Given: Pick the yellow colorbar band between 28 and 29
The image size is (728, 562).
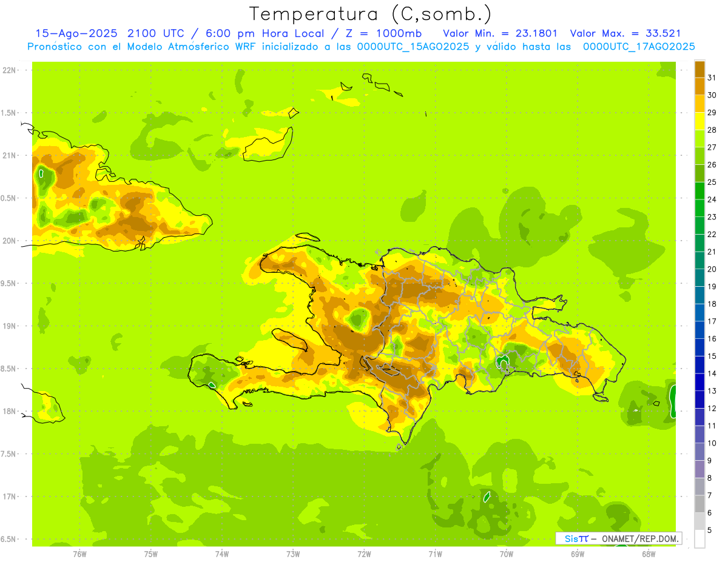Looking at the screenshot, I should click(x=699, y=121).
